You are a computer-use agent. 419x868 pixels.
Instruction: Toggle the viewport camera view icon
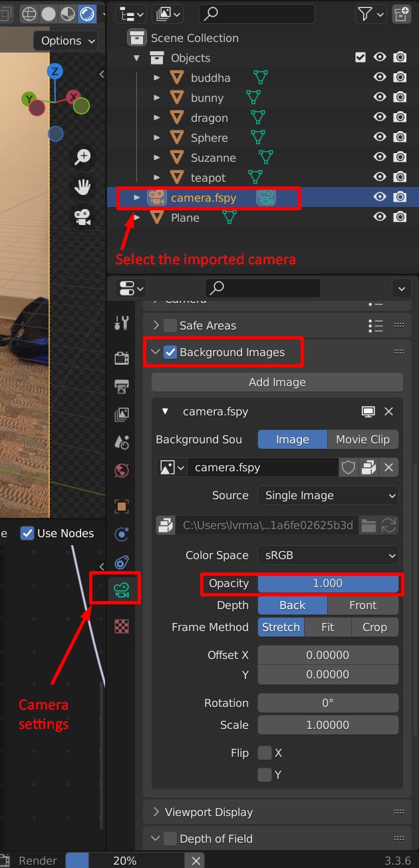tap(82, 216)
